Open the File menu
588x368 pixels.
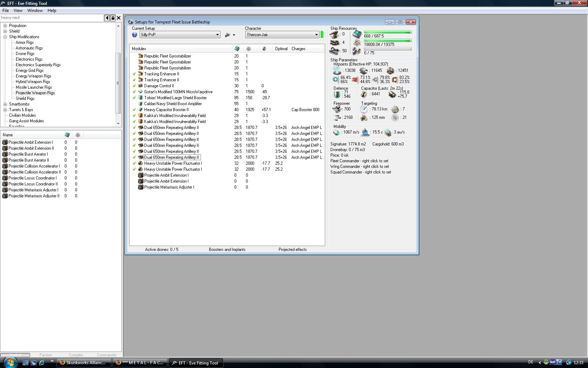(x=6, y=11)
